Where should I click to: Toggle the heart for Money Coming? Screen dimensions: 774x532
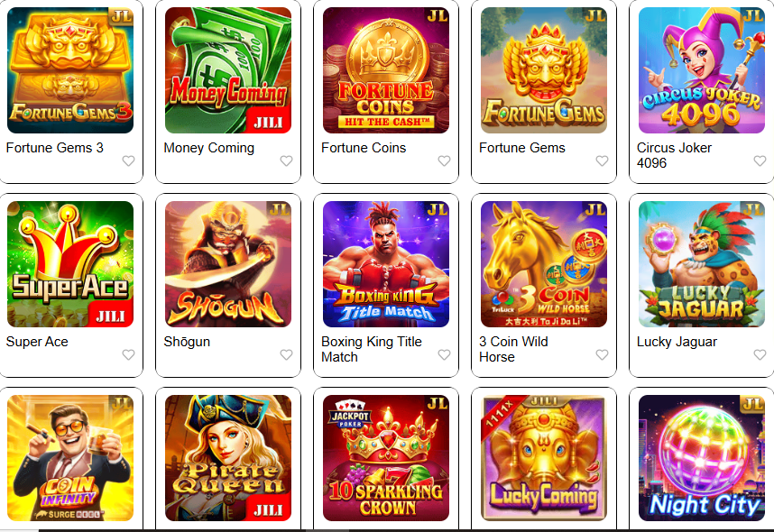click(x=286, y=161)
